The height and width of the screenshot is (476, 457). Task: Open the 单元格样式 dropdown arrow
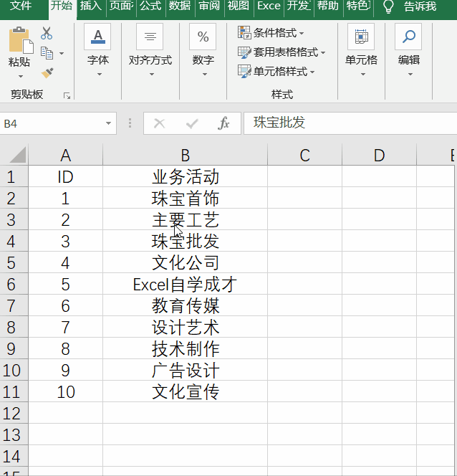point(312,72)
